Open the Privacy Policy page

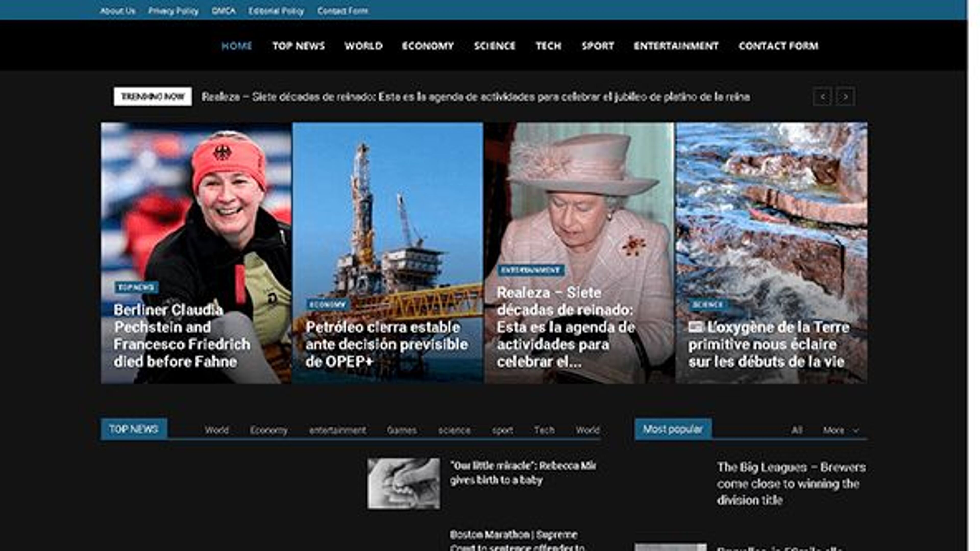coord(174,11)
